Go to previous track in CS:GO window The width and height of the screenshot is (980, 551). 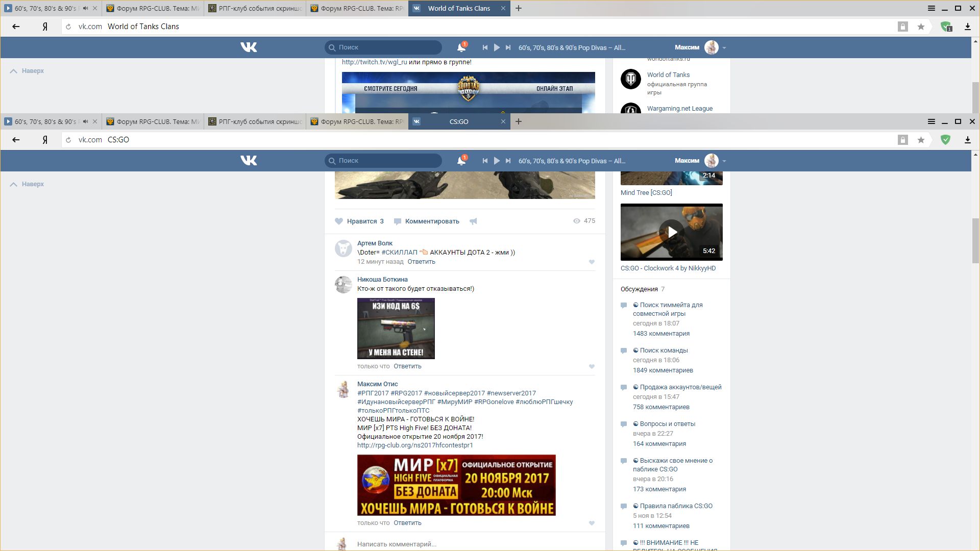tap(485, 161)
